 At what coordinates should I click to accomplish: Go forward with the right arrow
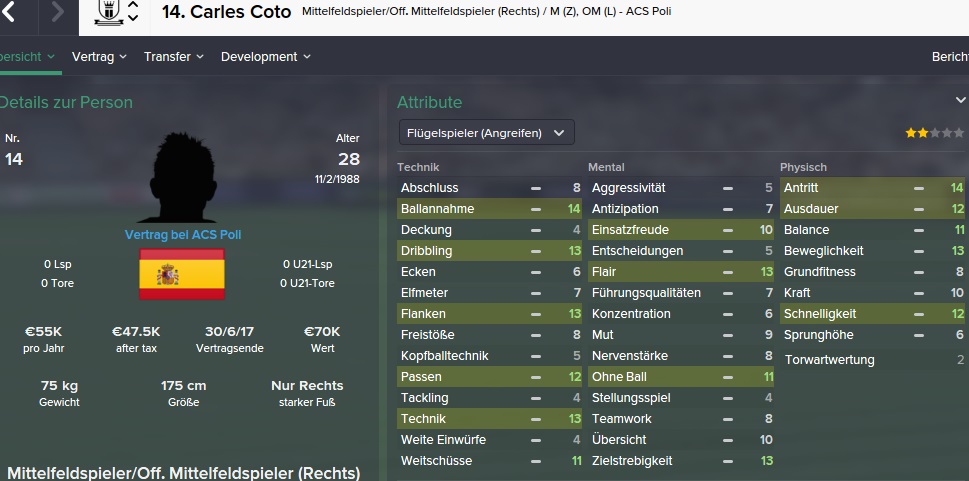(56, 12)
